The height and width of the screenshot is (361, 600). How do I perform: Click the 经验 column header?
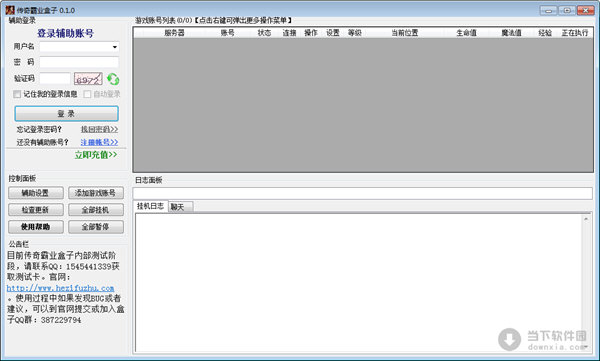pyautogui.click(x=545, y=33)
